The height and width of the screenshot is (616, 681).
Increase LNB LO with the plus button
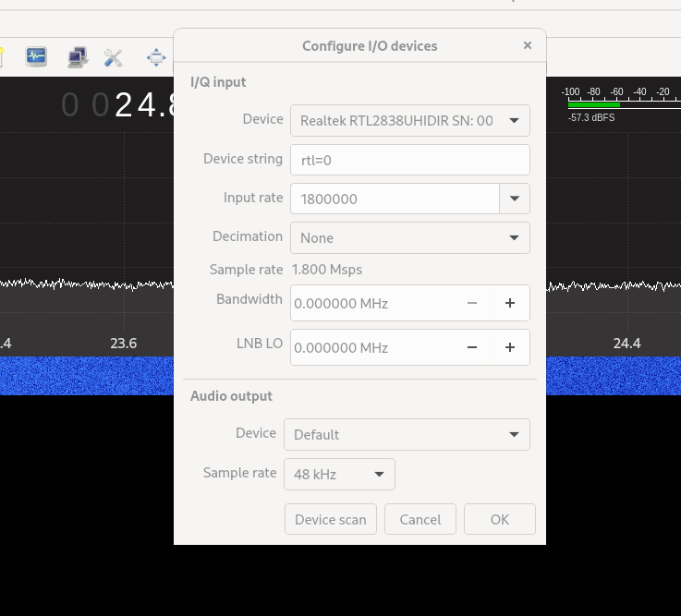(x=509, y=347)
